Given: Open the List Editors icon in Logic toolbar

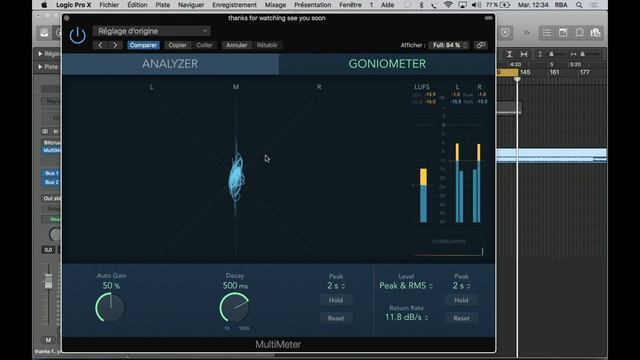Looking at the screenshot, I should (x=547, y=33).
